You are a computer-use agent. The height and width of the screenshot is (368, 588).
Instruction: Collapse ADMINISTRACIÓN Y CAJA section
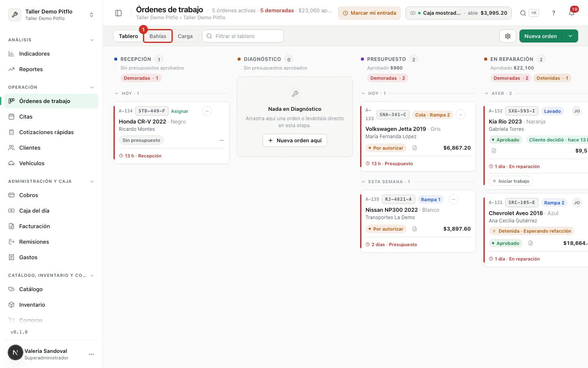[x=92, y=182]
